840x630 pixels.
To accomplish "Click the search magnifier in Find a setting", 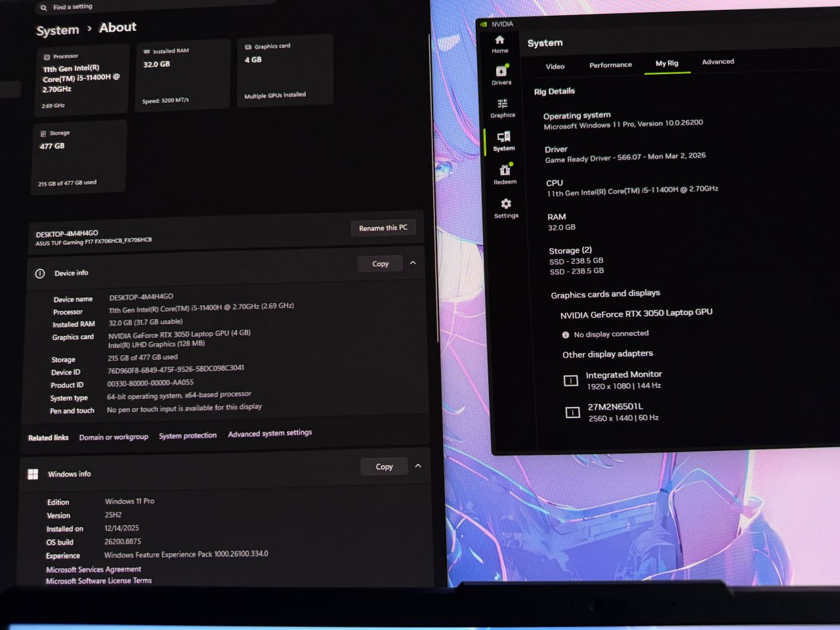I will 44,8.
